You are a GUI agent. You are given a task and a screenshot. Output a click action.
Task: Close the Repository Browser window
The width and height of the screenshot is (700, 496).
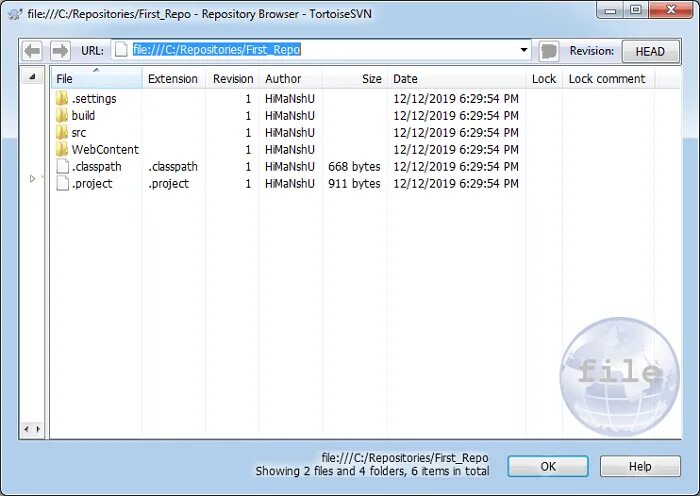[671, 10]
